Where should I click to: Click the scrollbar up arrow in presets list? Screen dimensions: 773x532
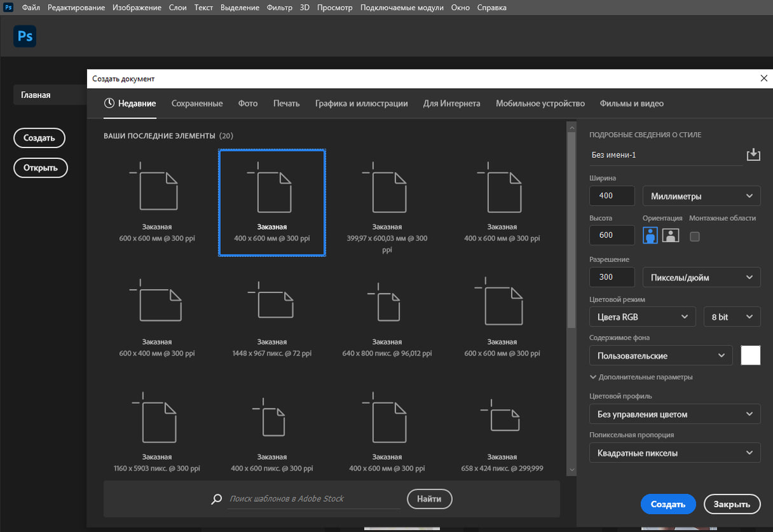coord(571,128)
